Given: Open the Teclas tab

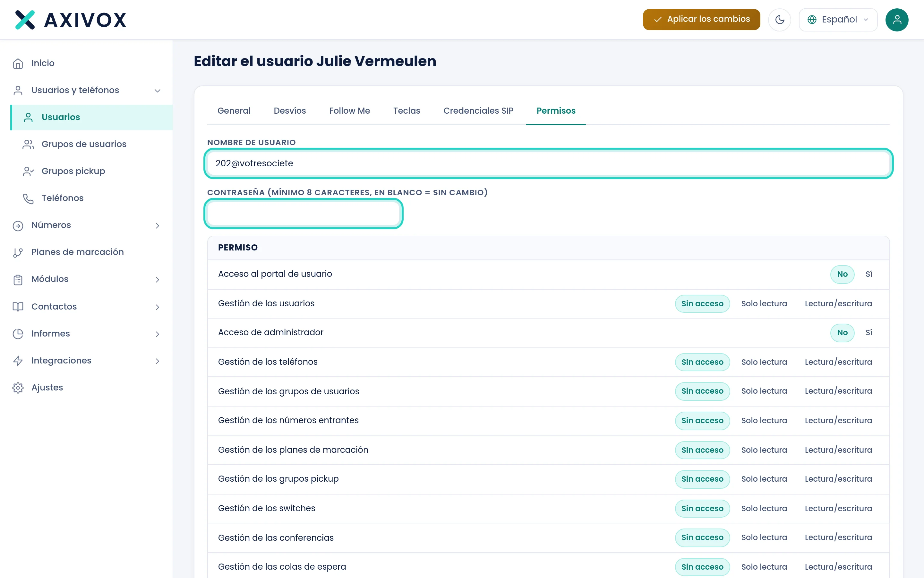Looking at the screenshot, I should pos(406,111).
